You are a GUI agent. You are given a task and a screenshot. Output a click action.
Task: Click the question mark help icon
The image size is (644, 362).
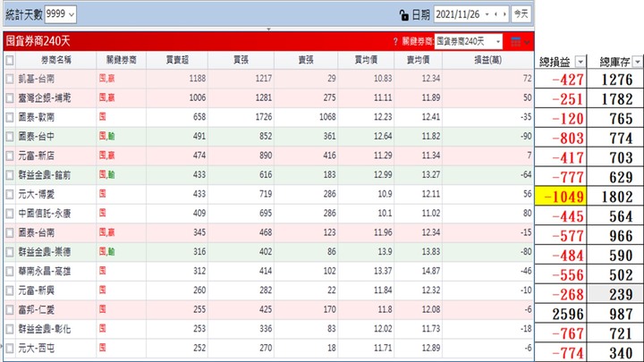coord(395,41)
